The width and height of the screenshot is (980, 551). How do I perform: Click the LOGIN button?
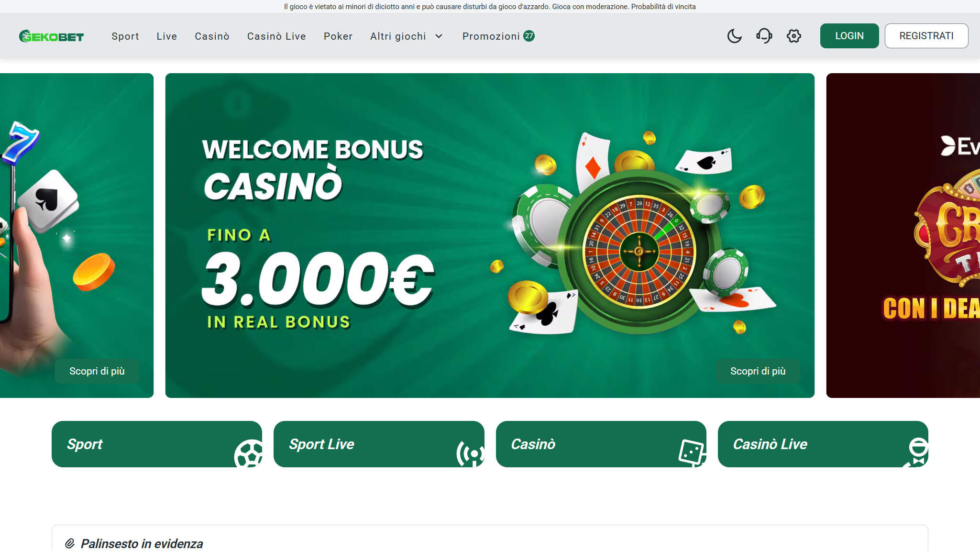tap(849, 36)
